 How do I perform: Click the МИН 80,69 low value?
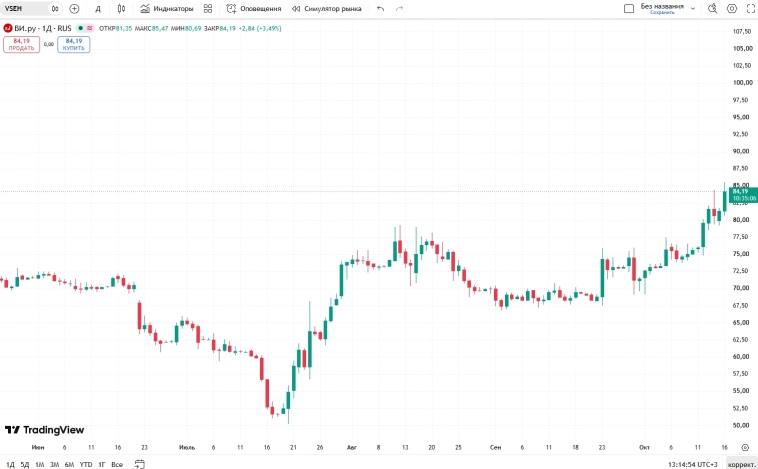coord(186,29)
